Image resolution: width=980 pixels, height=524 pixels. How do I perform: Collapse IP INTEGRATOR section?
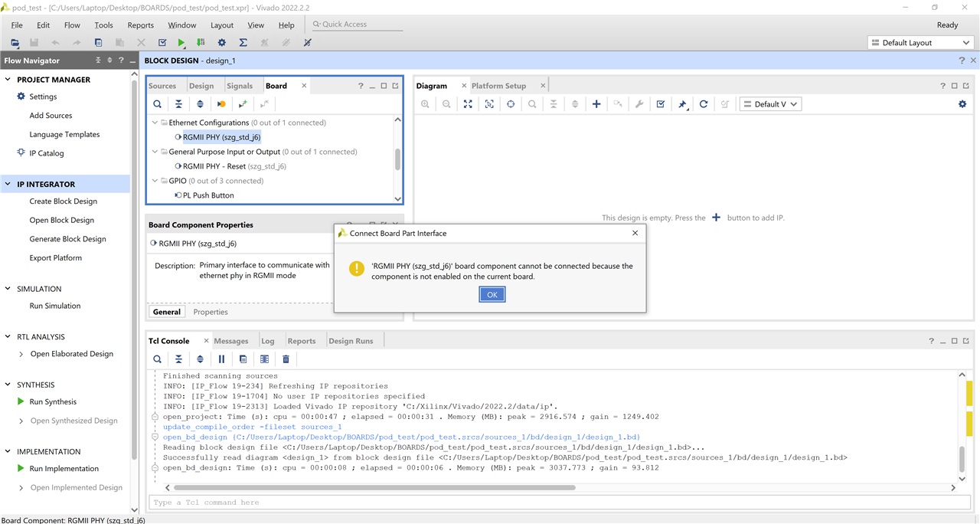pyautogui.click(x=8, y=185)
